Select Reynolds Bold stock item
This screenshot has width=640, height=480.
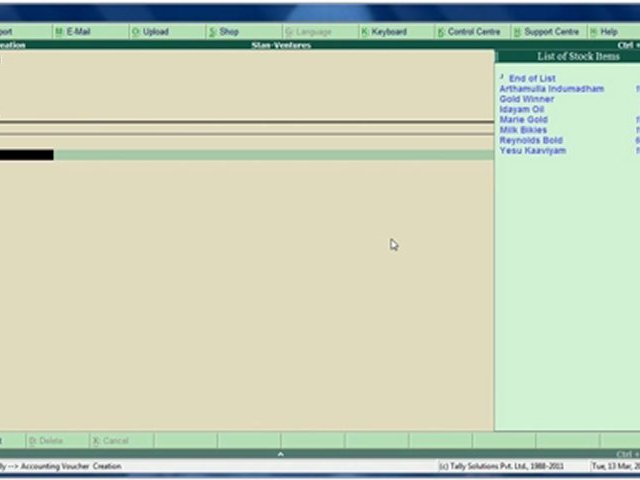click(531, 140)
